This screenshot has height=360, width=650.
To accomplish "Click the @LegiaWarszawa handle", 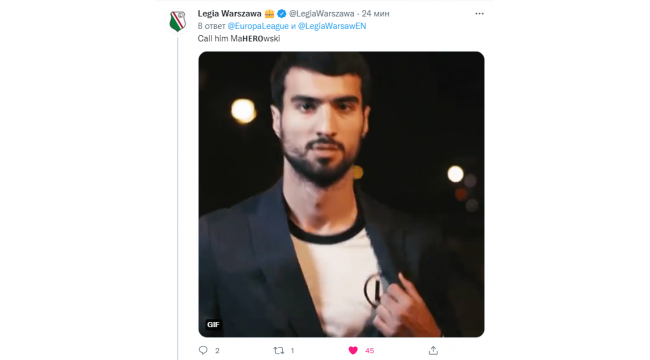I will (x=322, y=14).
